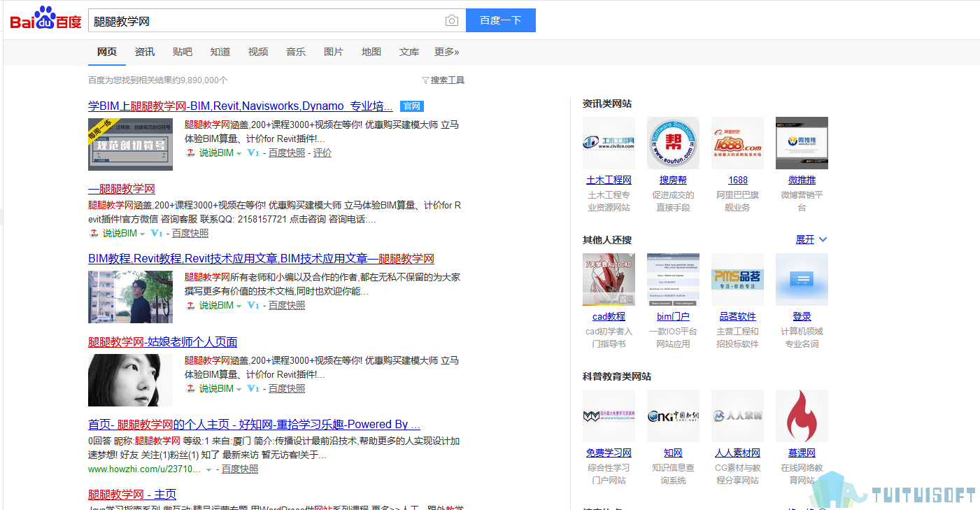The height and width of the screenshot is (510, 980).
Task: Open the 视频 tab
Action: (x=258, y=52)
